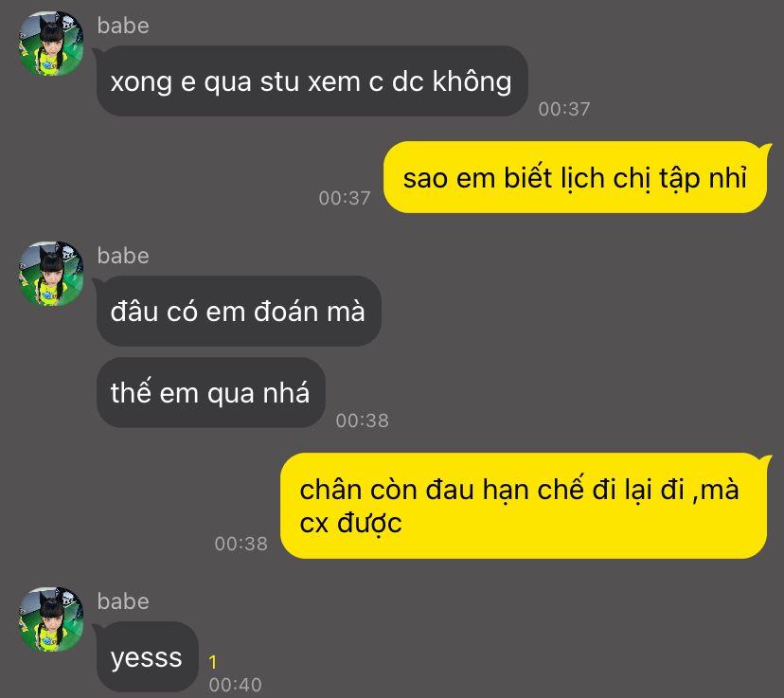Open babe's avatar beside first message
Image resolution: width=784 pixels, height=698 pixels.
pyautogui.click(x=51, y=44)
